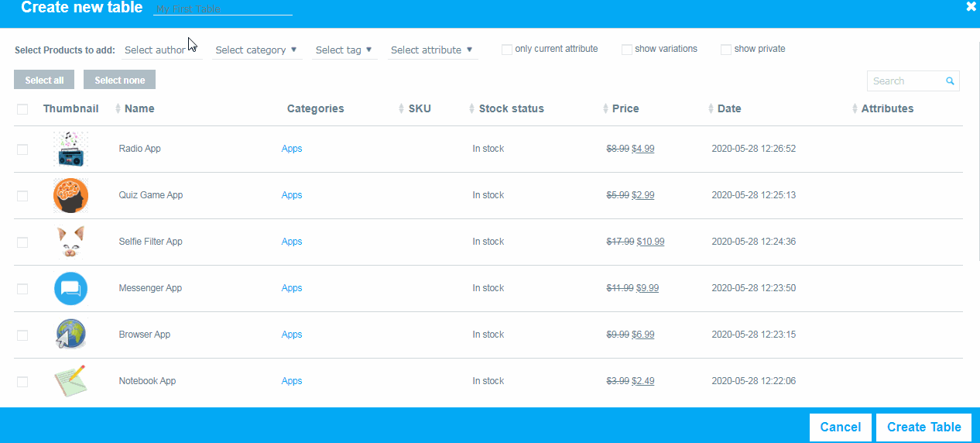Click the Notebook App product name
980x443 pixels.
148,381
